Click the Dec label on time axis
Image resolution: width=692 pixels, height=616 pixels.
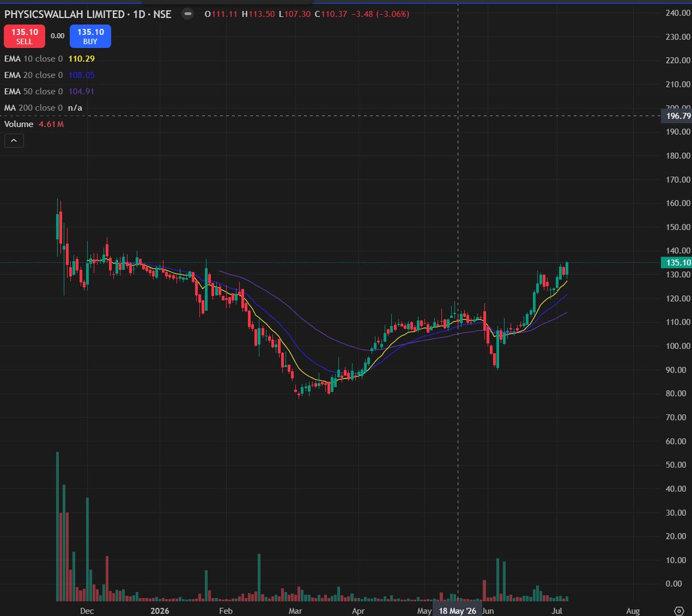tap(86, 611)
